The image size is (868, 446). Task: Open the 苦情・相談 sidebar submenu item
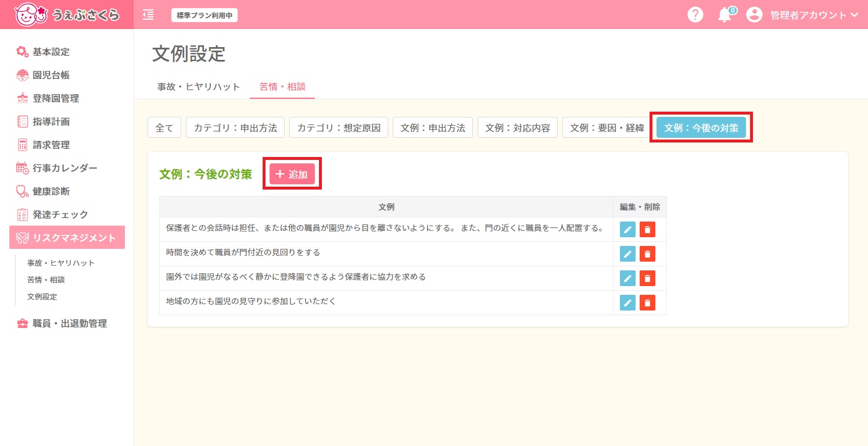point(46,280)
